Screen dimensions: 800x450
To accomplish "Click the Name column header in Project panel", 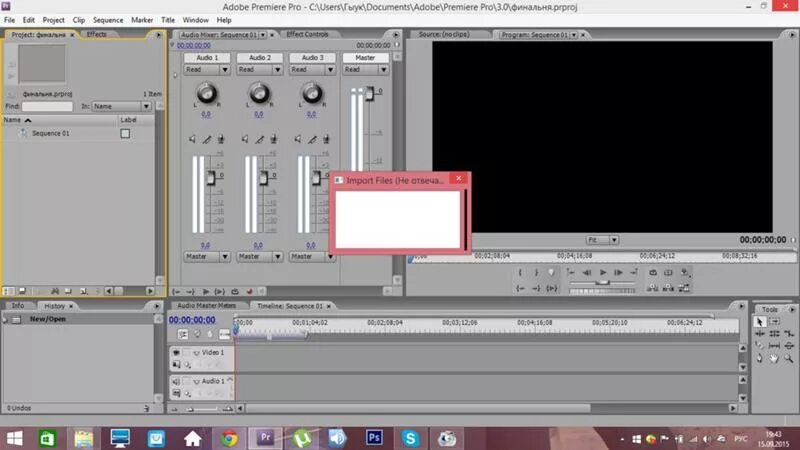I will (x=59, y=120).
